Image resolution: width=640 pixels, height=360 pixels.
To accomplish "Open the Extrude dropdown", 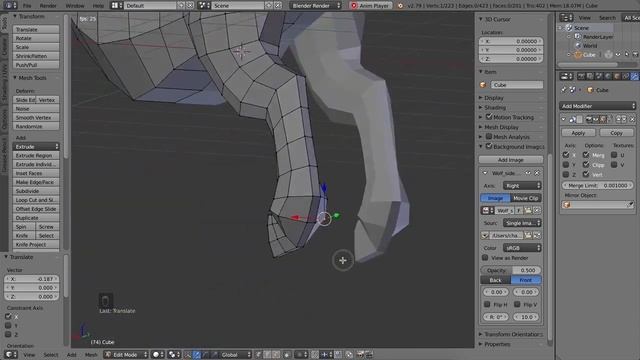I will 36,147.
